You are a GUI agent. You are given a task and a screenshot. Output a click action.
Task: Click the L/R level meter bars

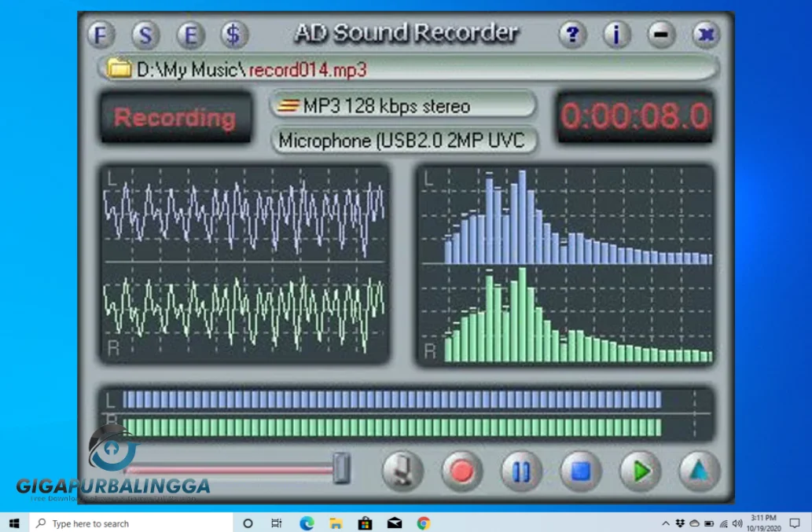(x=407, y=413)
